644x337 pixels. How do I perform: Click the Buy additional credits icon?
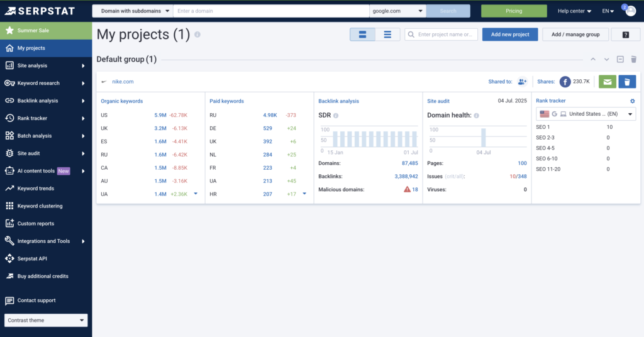[x=9, y=276]
